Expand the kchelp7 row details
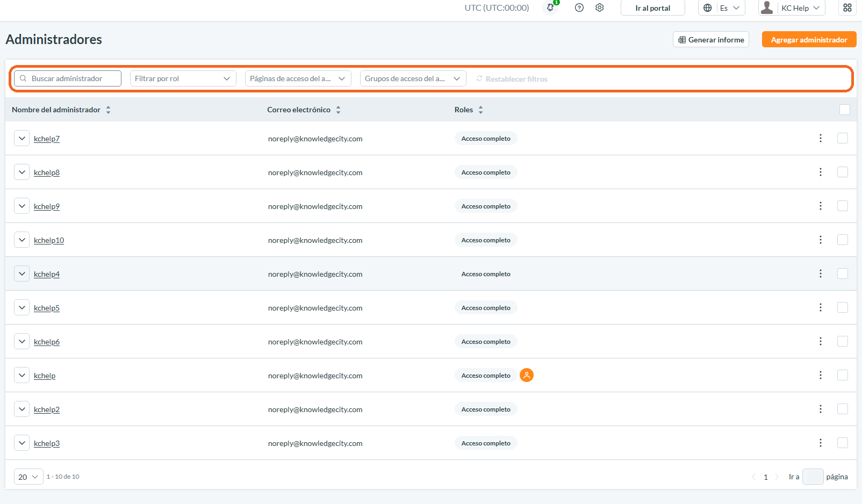862x504 pixels. 21,138
